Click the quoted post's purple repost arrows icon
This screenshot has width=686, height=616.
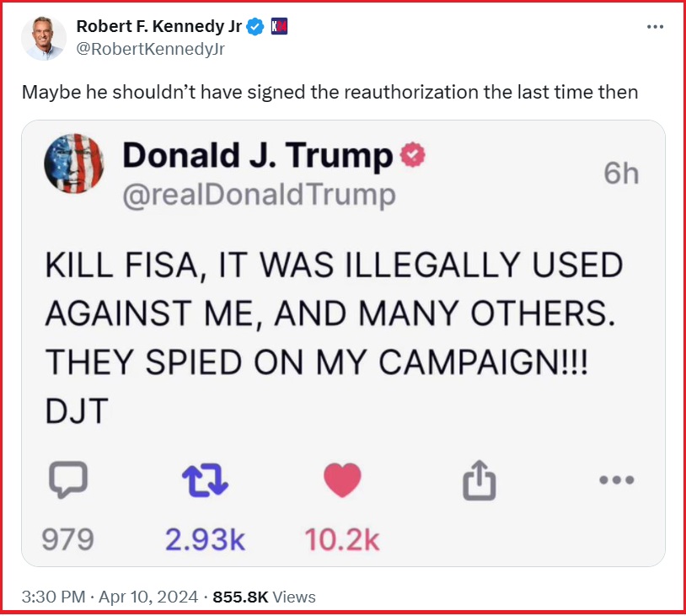205,480
